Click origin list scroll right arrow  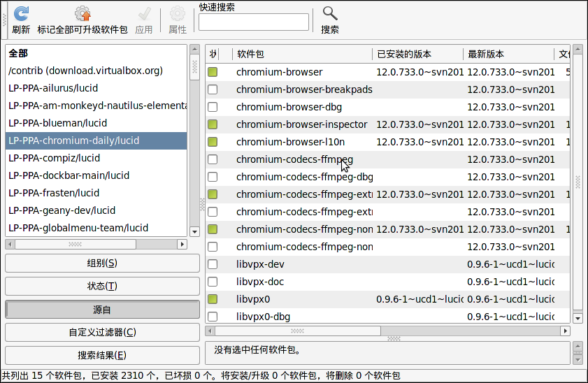[x=182, y=245]
